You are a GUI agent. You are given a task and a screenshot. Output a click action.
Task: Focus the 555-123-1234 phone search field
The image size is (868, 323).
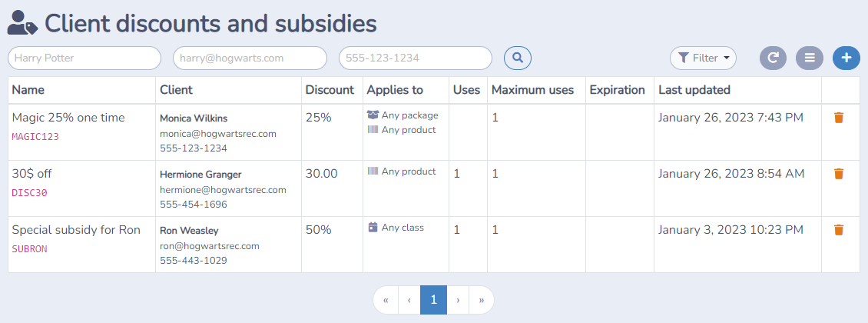[x=415, y=58]
